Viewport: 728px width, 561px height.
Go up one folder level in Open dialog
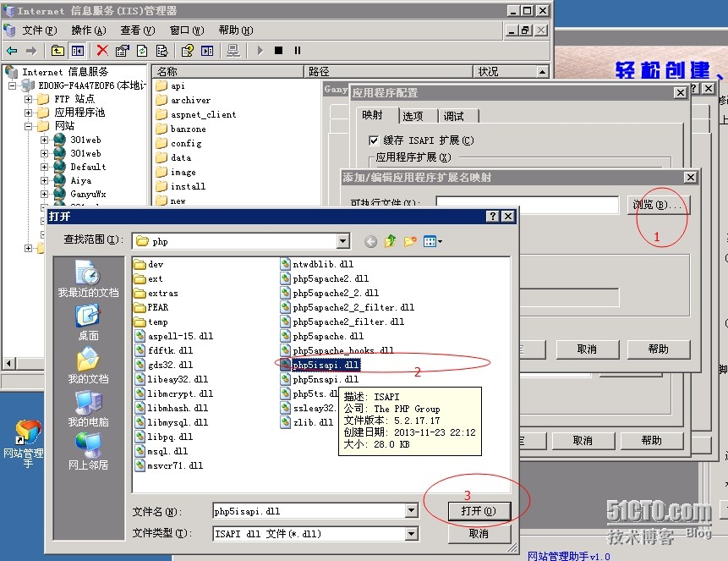(391, 241)
